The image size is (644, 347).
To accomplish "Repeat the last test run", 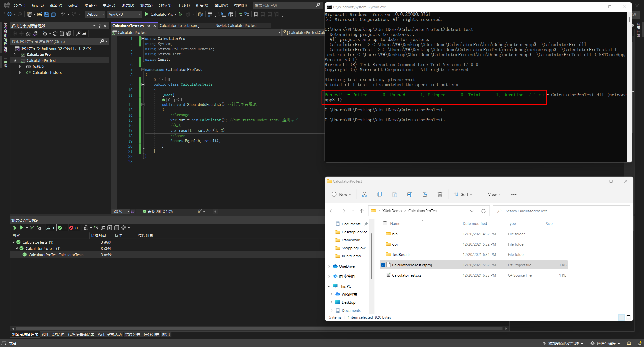I will point(32,228).
